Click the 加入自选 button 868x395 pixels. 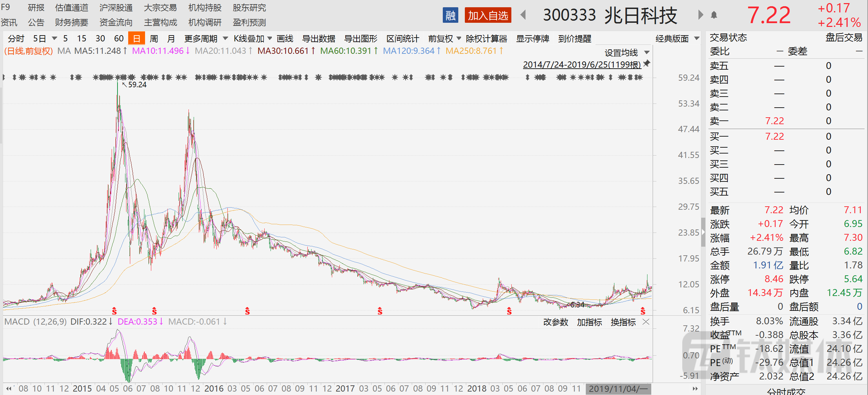(x=488, y=15)
